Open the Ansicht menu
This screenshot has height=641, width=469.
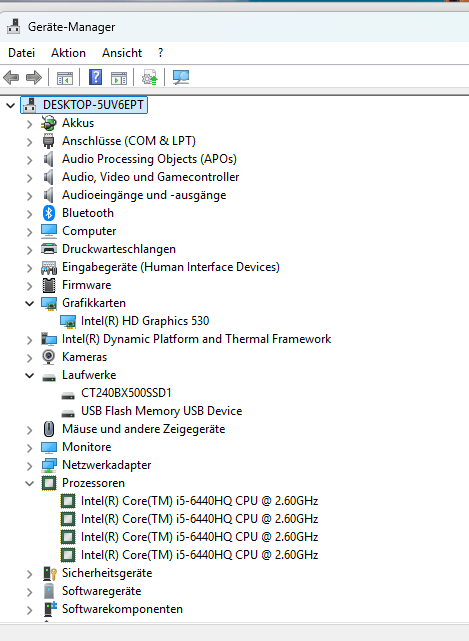122,53
